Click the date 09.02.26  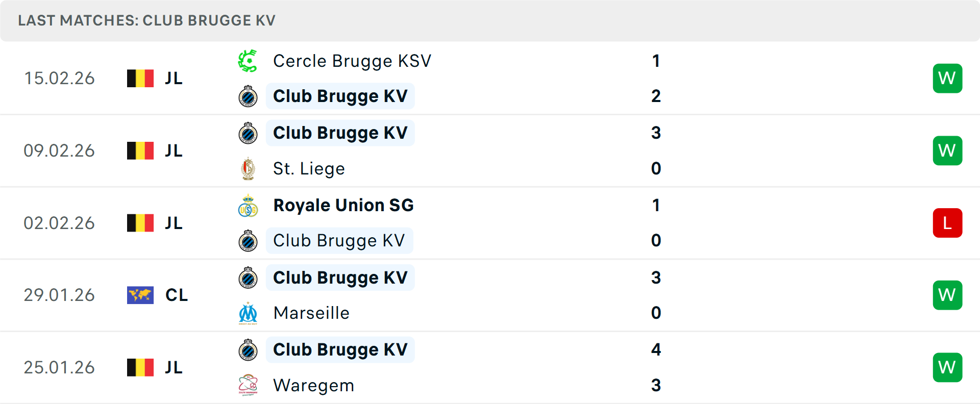click(x=59, y=150)
